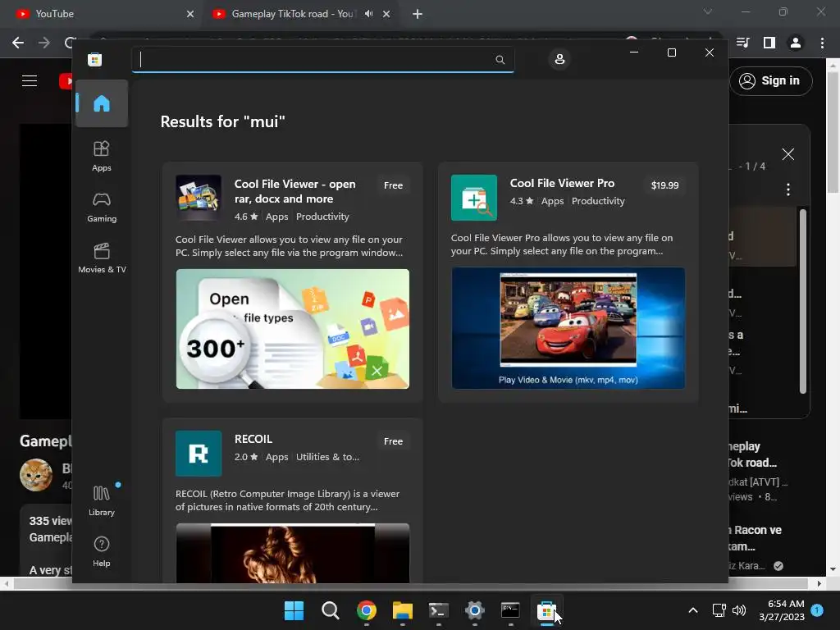The height and width of the screenshot is (630, 840).
Task: Click the YouTube channel cat avatar
Action: click(x=36, y=475)
